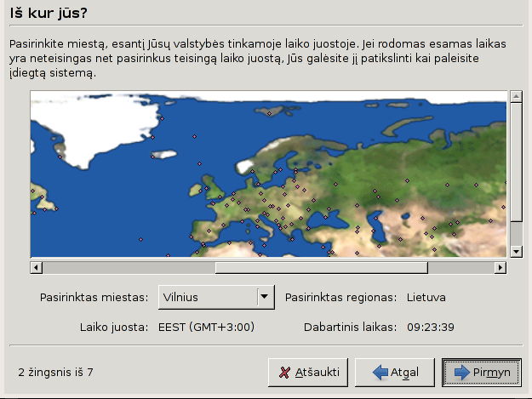The image size is (532, 399).
Task: Click the map's vertical scrollbar down arrow
Action: tap(515, 252)
